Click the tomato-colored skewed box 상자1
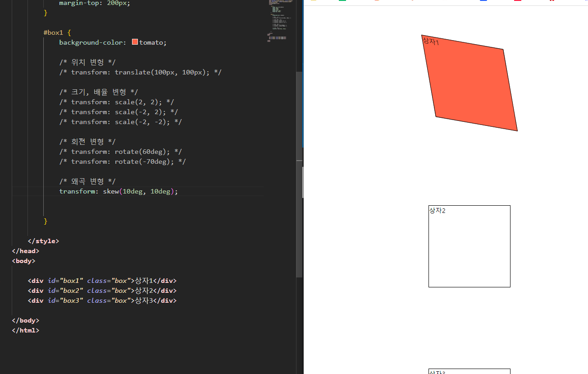Image resolution: width=588 pixels, height=374 pixels. click(469, 83)
